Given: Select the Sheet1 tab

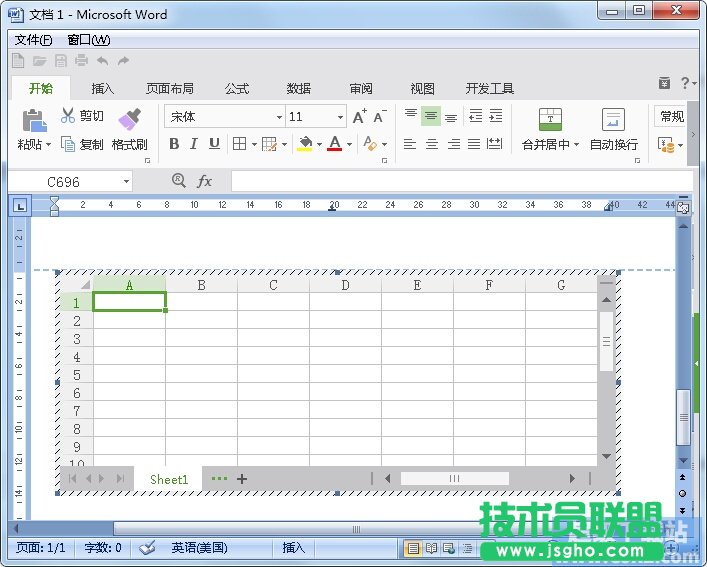Looking at the screenshot, I should (x=169, y=479).
